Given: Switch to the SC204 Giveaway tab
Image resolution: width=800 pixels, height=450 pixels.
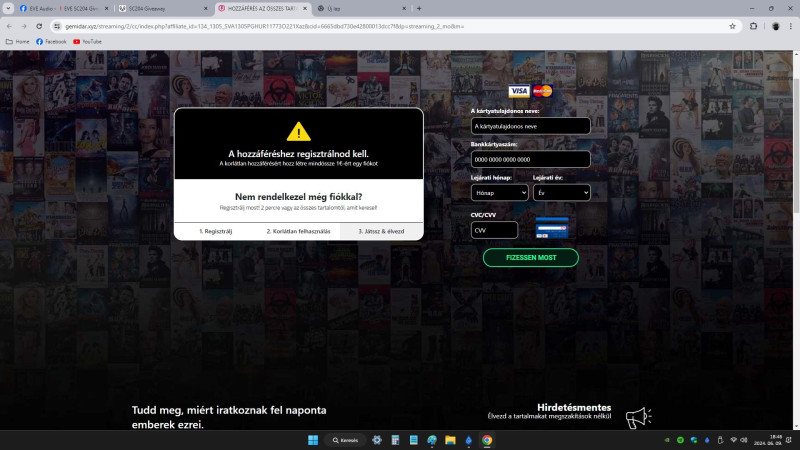Looking at the screenshot, I should click(x=163, y=8).
